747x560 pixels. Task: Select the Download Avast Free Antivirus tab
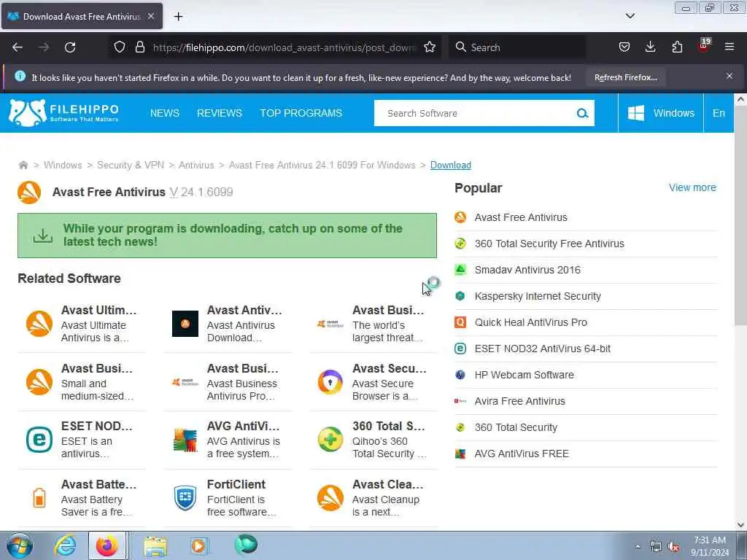82,16
